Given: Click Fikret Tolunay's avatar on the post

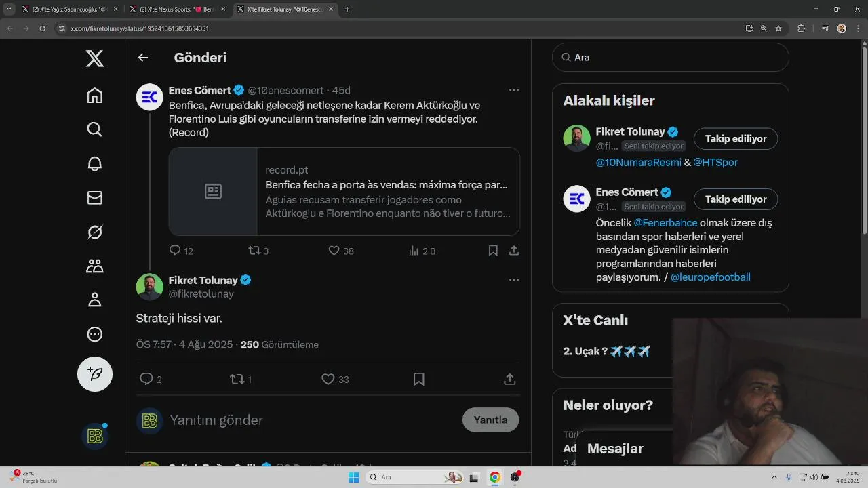Looking at the screenshot, I should (150, 287).
